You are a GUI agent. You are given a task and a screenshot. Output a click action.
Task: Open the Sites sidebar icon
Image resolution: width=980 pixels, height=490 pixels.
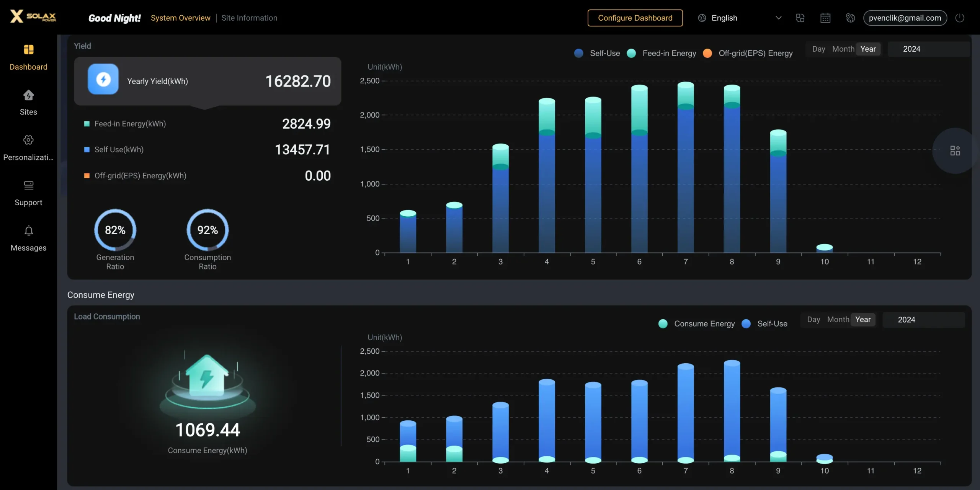[28, 95]
